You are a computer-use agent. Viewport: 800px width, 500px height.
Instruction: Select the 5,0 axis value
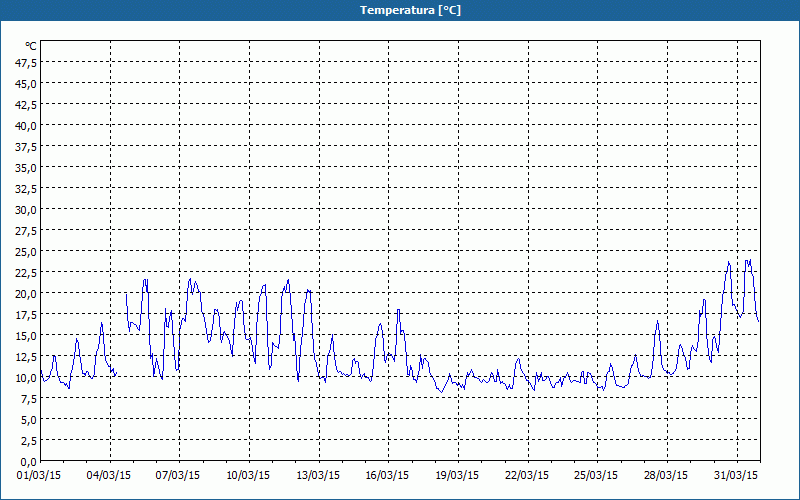click(29, 420)
